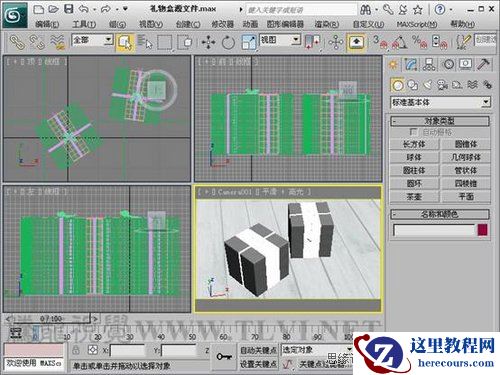Toggle the Spinner Snap icon
Viewport: 500px width, 375px height.
pyautogui.click(x=439, y=42)
